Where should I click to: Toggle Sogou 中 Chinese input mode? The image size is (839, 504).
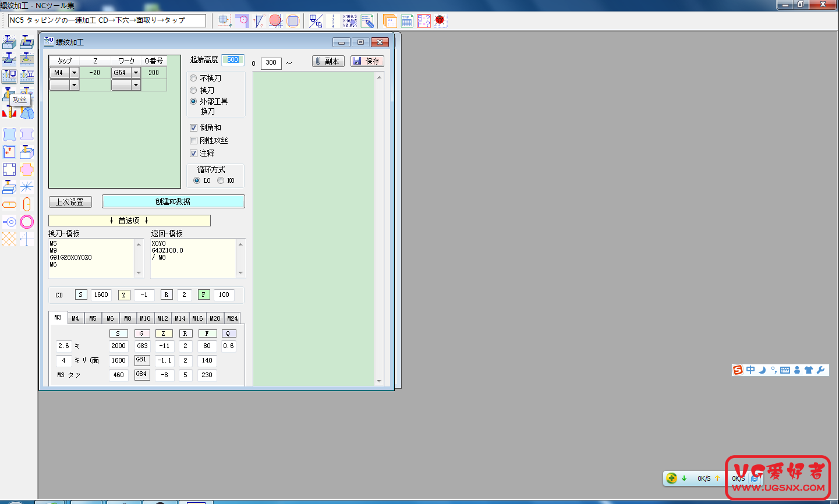pyautogui.click(x=751, y=370)
